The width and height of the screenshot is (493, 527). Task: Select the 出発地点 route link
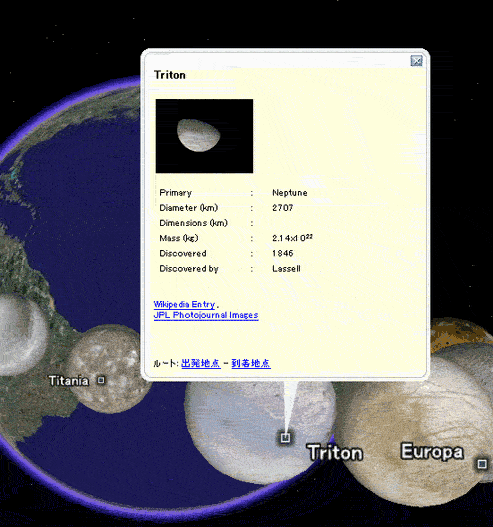(201, 363)
